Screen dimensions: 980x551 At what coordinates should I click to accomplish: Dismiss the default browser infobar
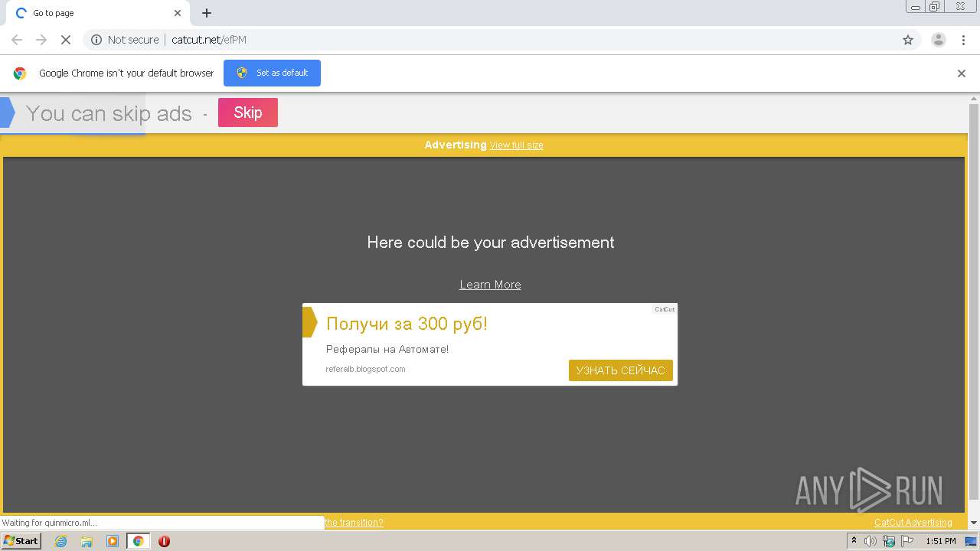point(962,73)
